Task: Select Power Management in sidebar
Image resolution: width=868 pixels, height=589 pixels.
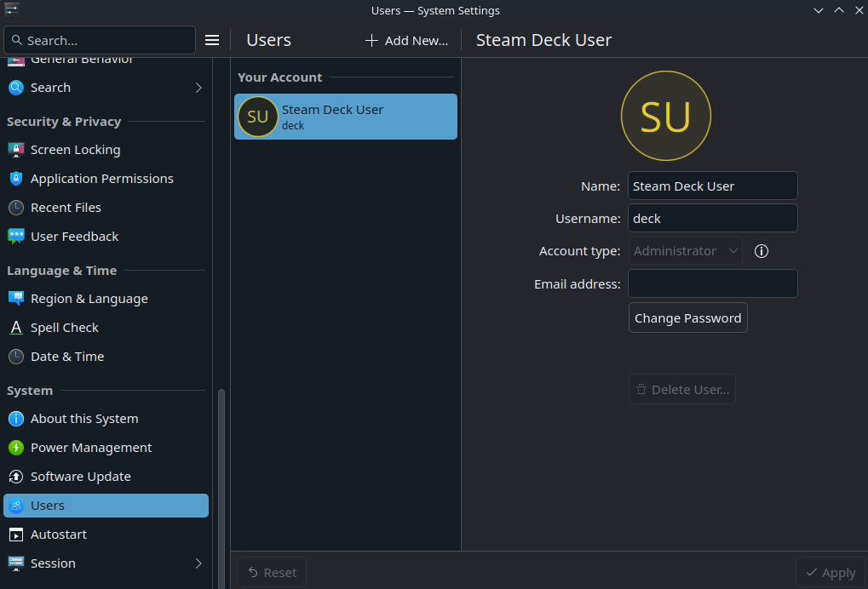Action: tap(106, 448)
